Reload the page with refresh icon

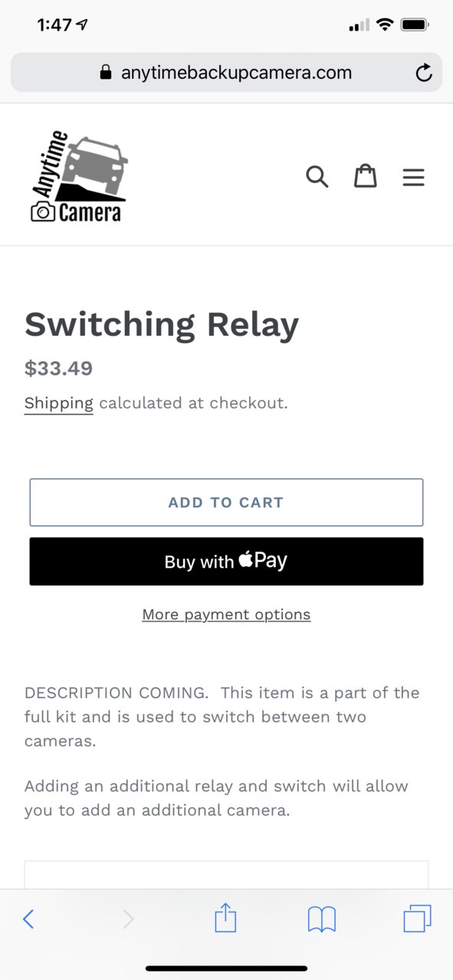click(423, 73)
